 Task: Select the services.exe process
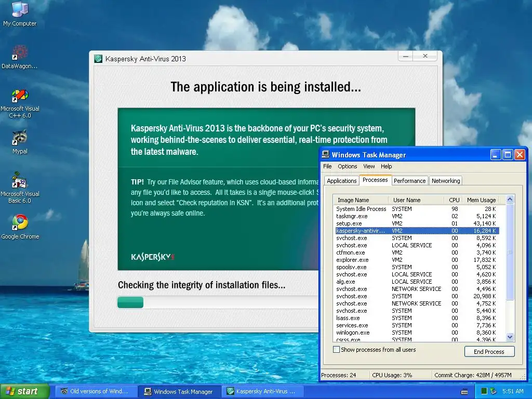pyautogui.click(x=417, y=325)
